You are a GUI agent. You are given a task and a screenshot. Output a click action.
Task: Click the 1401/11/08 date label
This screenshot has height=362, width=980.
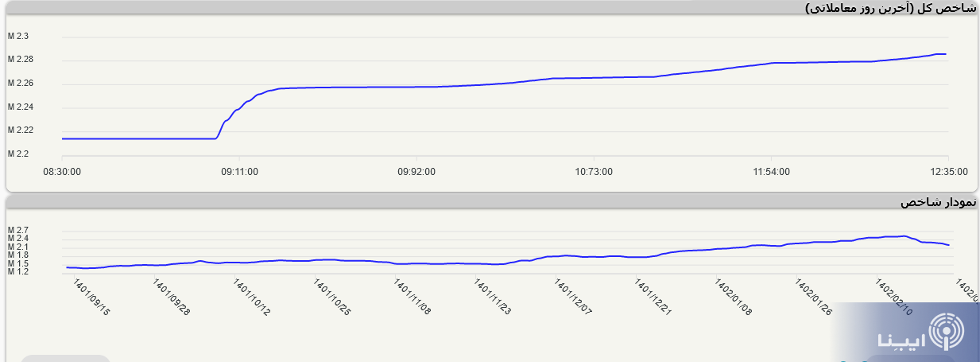click(413, 297)
